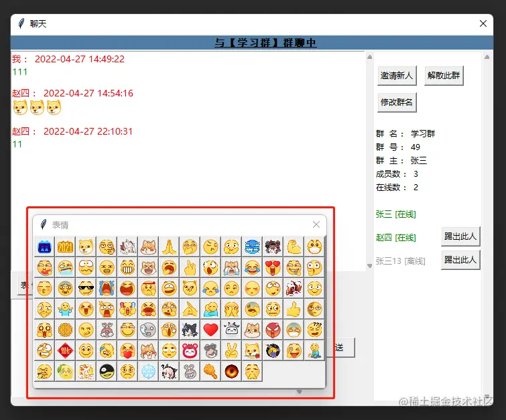Pick the blue TV mascot emoji
Viewport: 506px width, 420px height.
point(44,247)
